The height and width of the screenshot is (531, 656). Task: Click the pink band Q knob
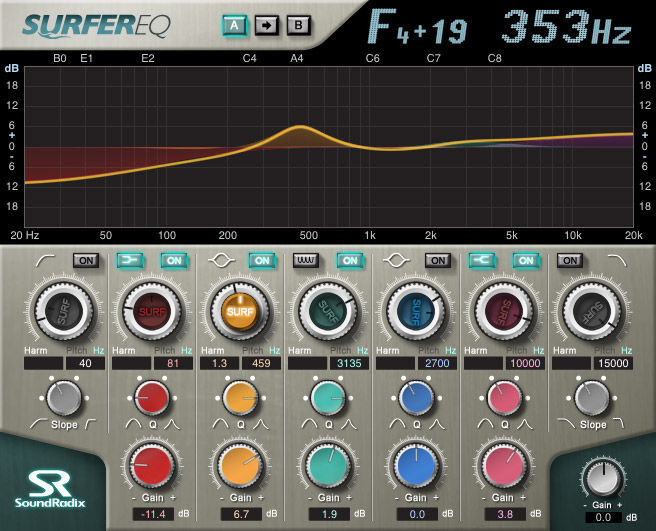point(504,398)
